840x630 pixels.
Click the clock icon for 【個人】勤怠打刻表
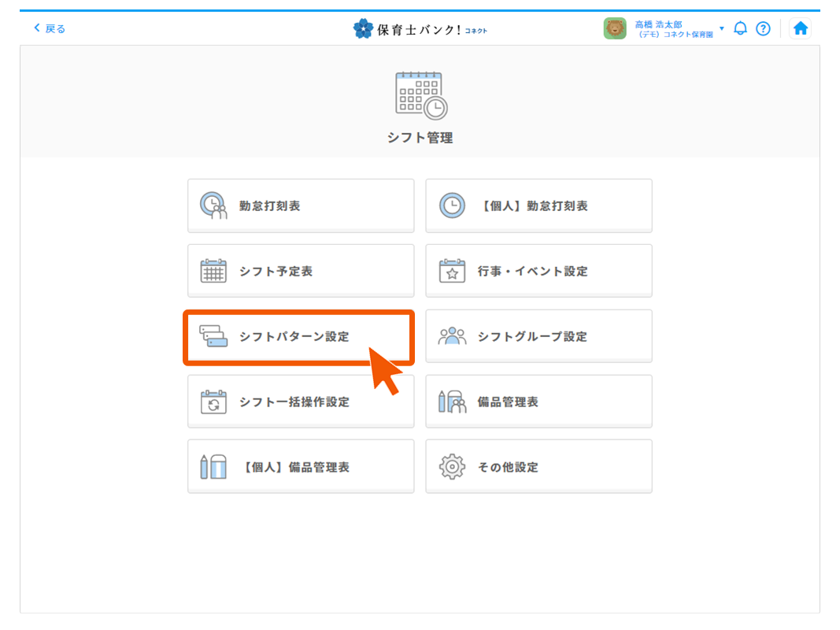452,206
